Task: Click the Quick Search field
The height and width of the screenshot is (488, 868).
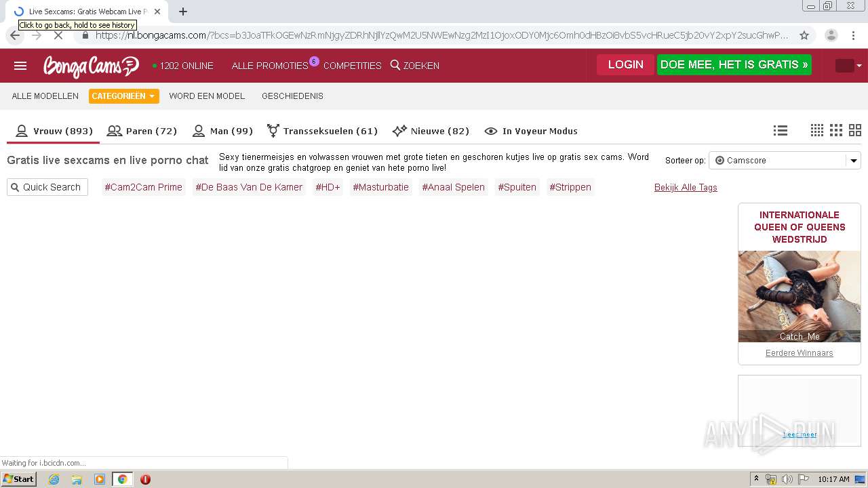Action: tap(47, 187)
